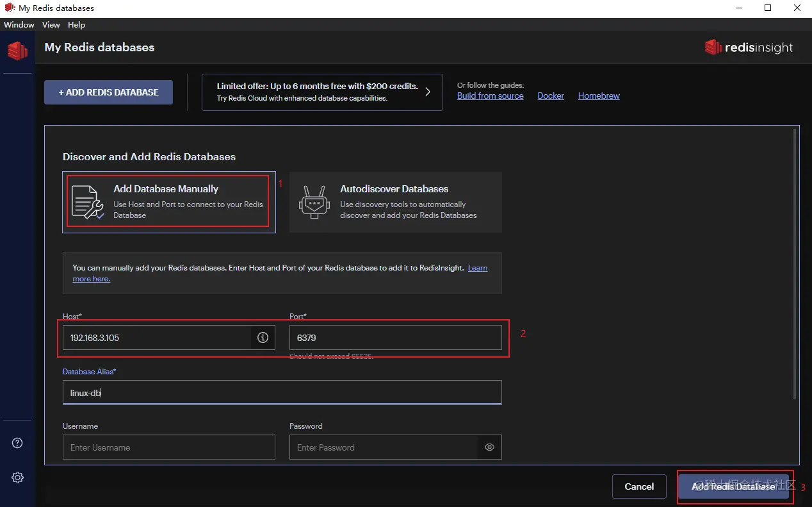Open the Docker guide link

(x=551, y=96)
